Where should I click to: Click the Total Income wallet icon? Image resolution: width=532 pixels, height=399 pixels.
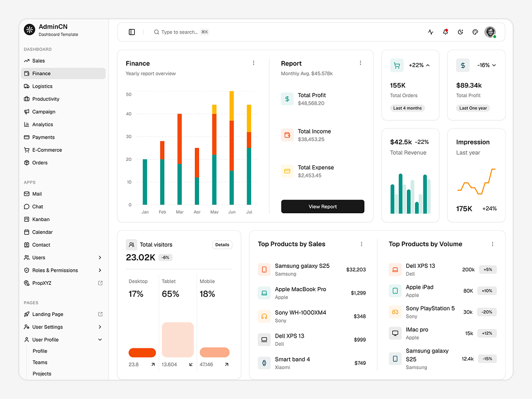tap(287, 135)
